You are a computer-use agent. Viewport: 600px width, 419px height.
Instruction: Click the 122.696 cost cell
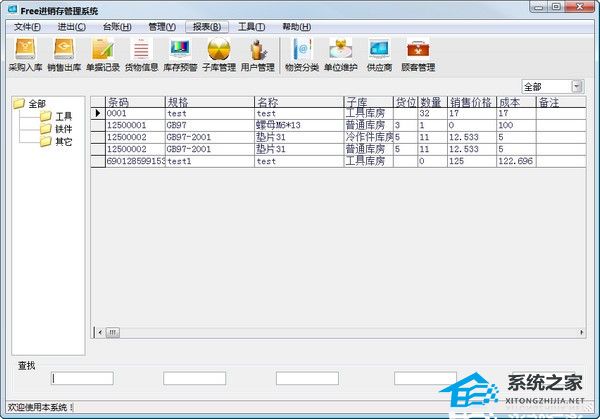517,161
